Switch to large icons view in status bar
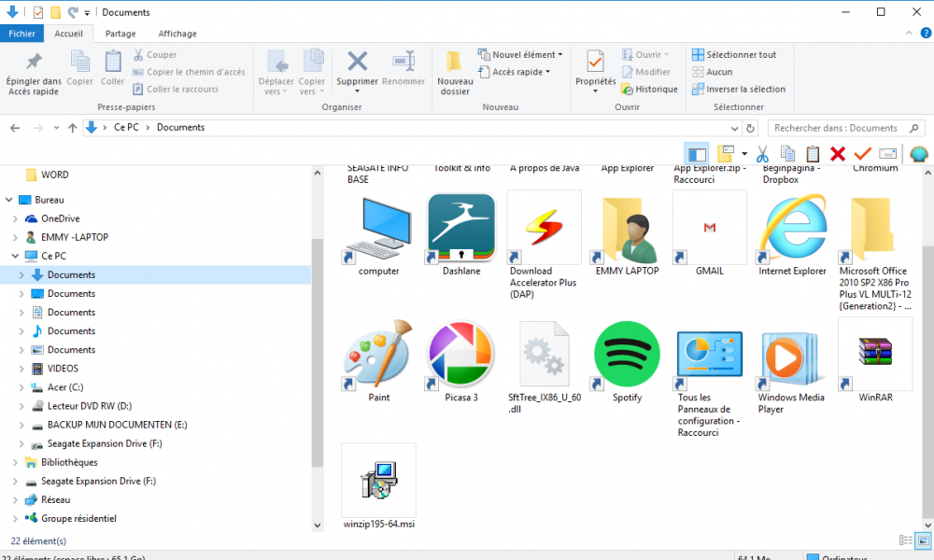The image size is (934, 560). (923, 540)
